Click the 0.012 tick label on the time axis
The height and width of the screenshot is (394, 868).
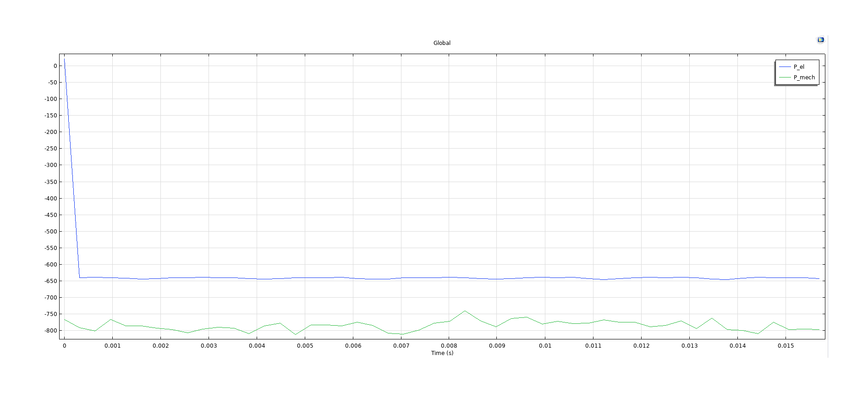641,346
